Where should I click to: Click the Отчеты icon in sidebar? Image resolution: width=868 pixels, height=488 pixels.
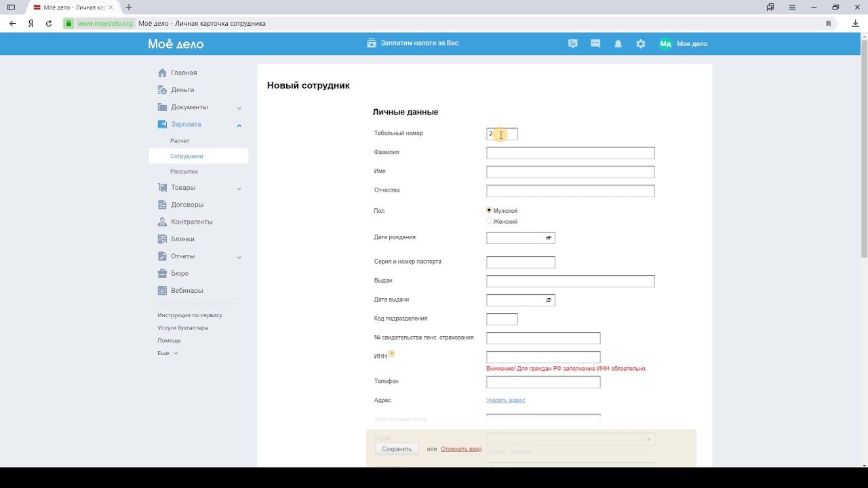click(162, 256)
